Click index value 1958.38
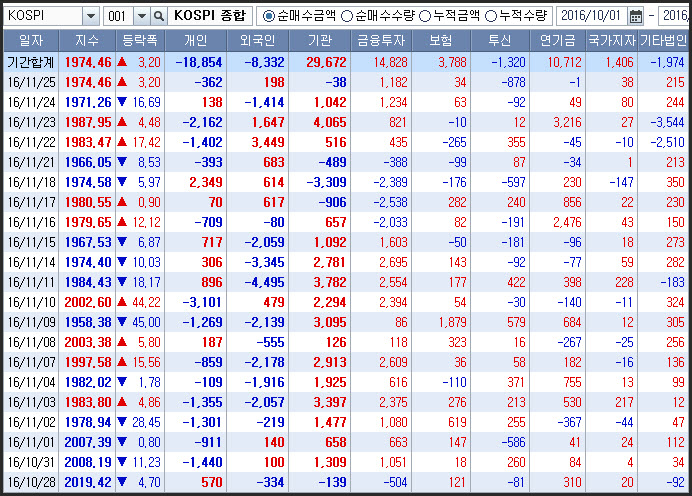Viewport: 692px width, 496px height. 88,322
